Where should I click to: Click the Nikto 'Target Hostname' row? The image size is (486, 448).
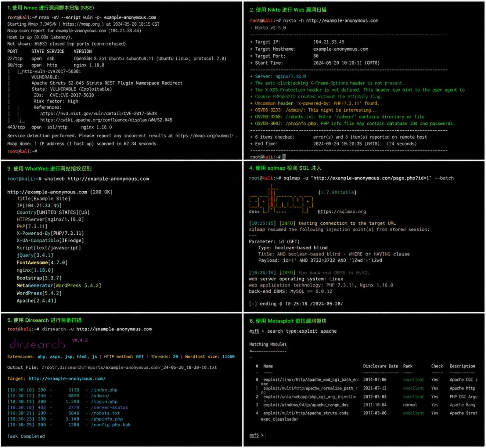[x=309, y=49]
